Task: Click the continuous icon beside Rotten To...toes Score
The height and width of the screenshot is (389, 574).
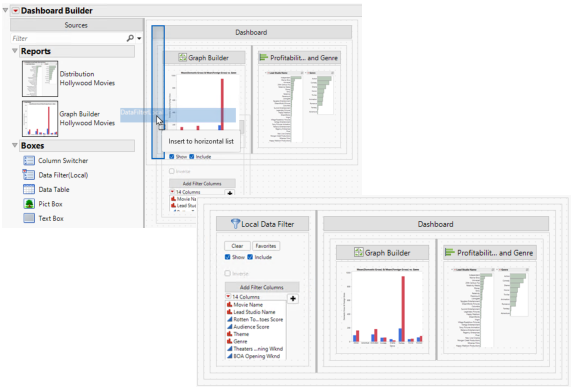Action: pos(230,319)
